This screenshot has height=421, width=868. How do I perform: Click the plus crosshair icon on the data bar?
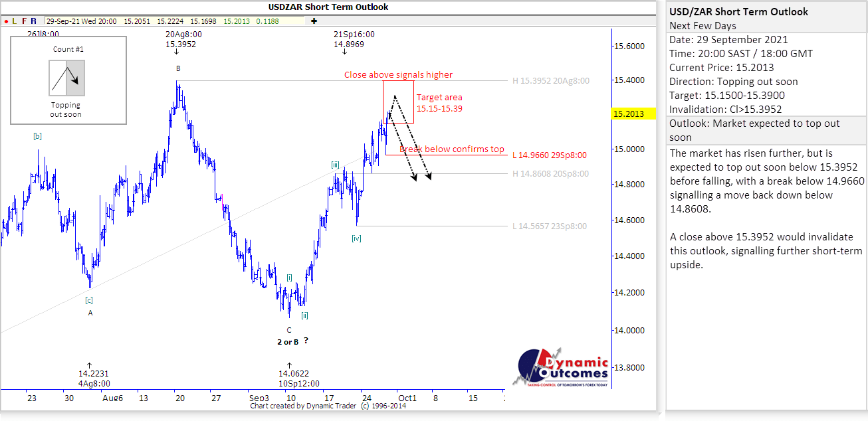pyautogui.click(x=314, y=21)
